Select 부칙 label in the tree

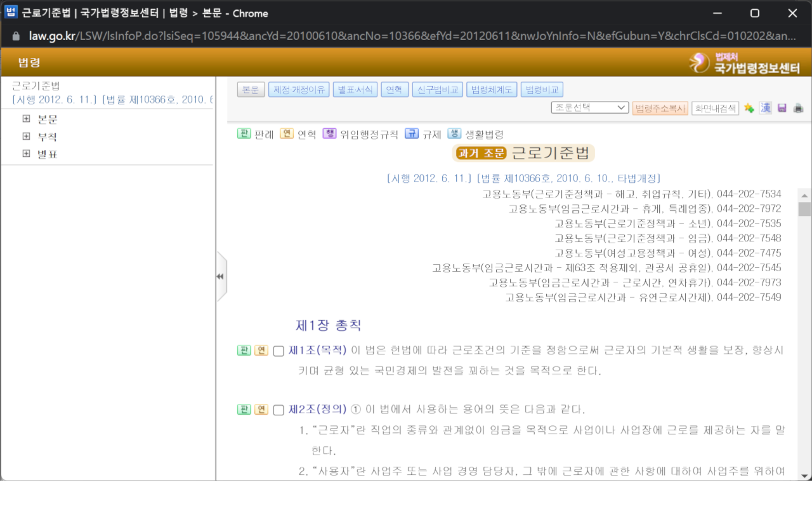click(48, 137)
